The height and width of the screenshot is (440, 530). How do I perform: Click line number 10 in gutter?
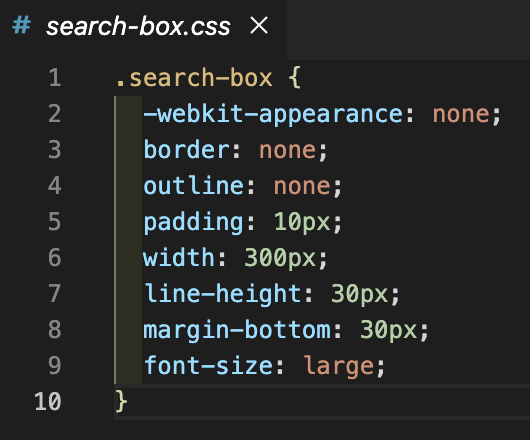pos(48,401)
